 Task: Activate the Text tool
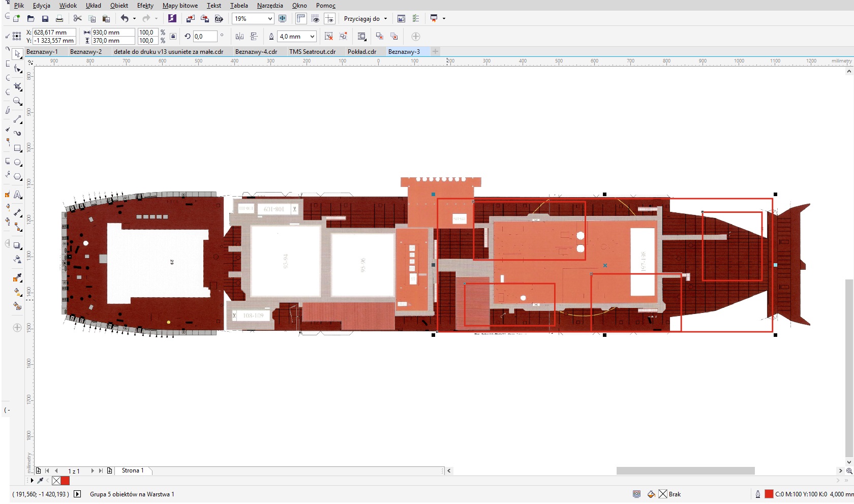(17, 195)
